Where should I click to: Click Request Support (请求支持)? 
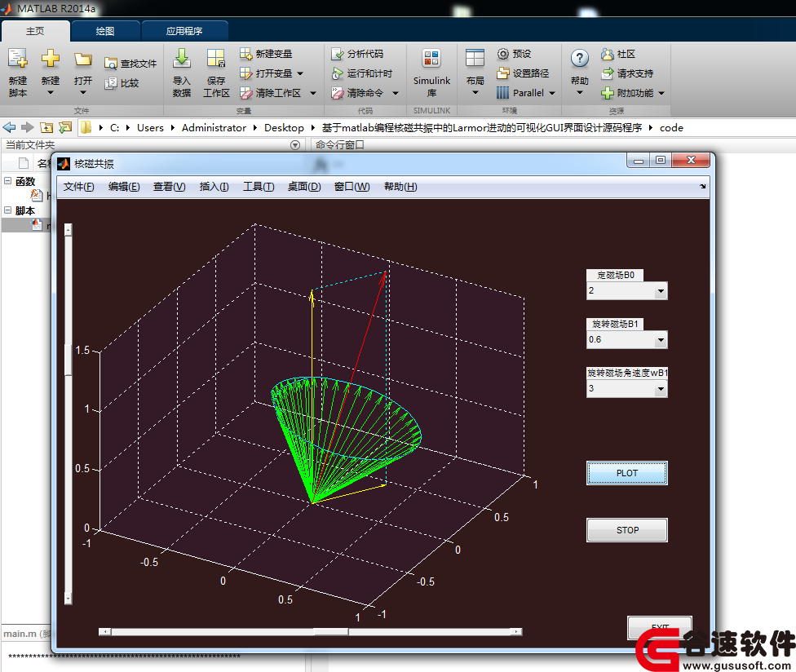pyautogui.click(x=627, y=73)
